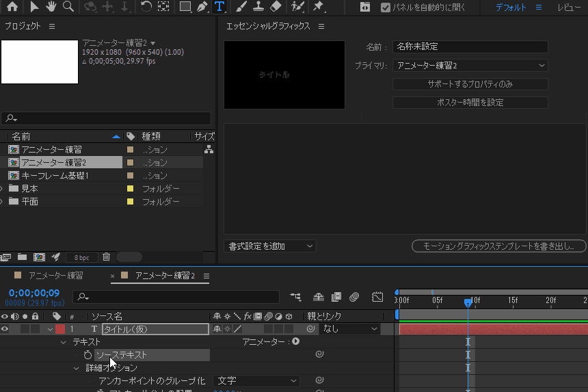
Task: Click the red label swatch of タイトル(仮) layer
Action: pyautogui.click(x=60, y=329)
